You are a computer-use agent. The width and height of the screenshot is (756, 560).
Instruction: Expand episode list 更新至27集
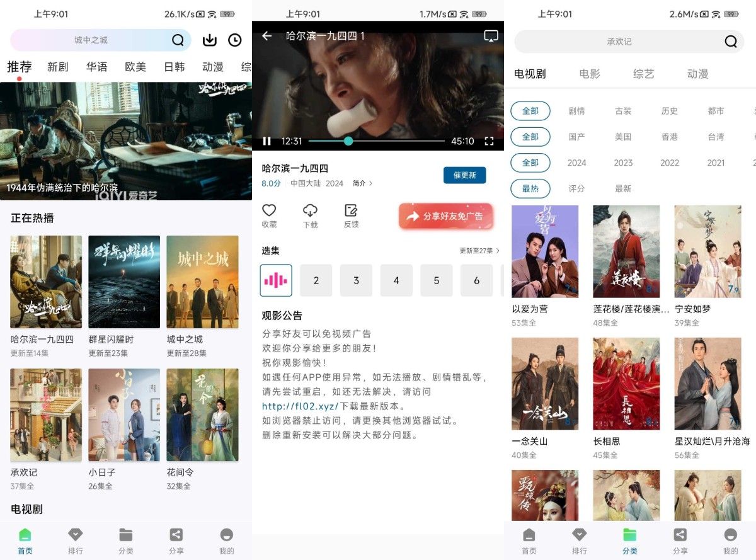[x=479, y=251]
